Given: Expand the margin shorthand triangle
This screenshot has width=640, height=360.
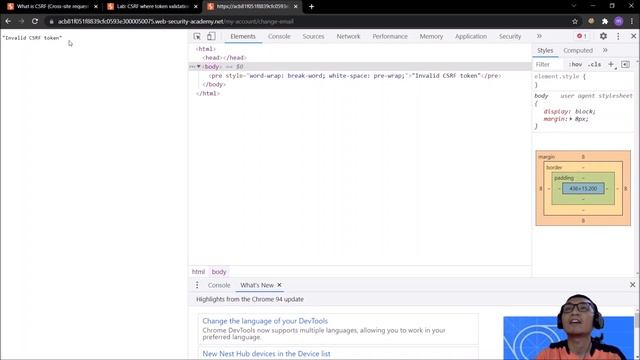Looking at the screenshot, I should (x=571, y=119).
